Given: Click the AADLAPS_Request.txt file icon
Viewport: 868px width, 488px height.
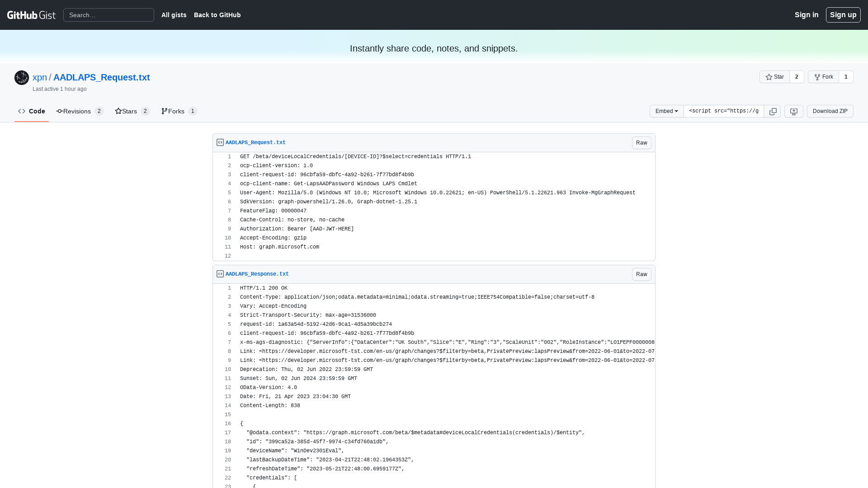Looking at the screenshot, I should tap(220, 142).
